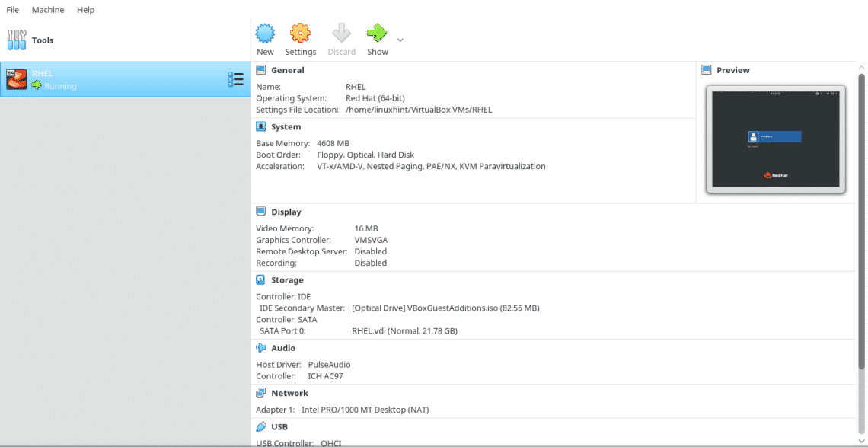Click the Video Memory value 16 MB
The height and width of the screenshot is (447, 868).
(366, 228)
